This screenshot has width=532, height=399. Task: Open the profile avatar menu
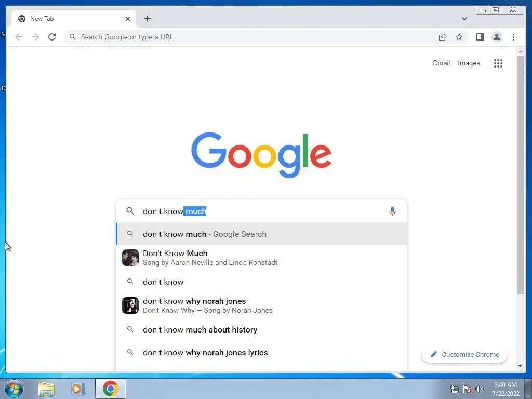click(x=496, y=37)
